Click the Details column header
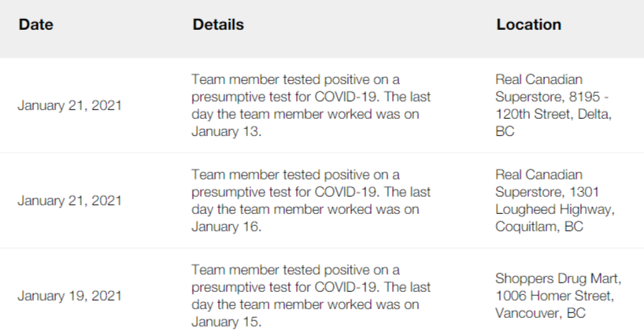Screen dimensions: 644x332 218,24
